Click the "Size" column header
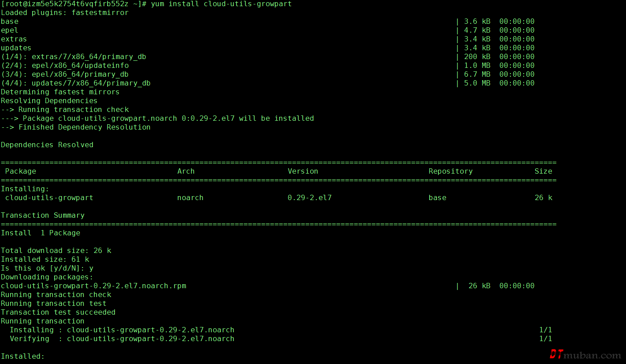The width and height of the screenshot is (626, 364). (543, 171)
